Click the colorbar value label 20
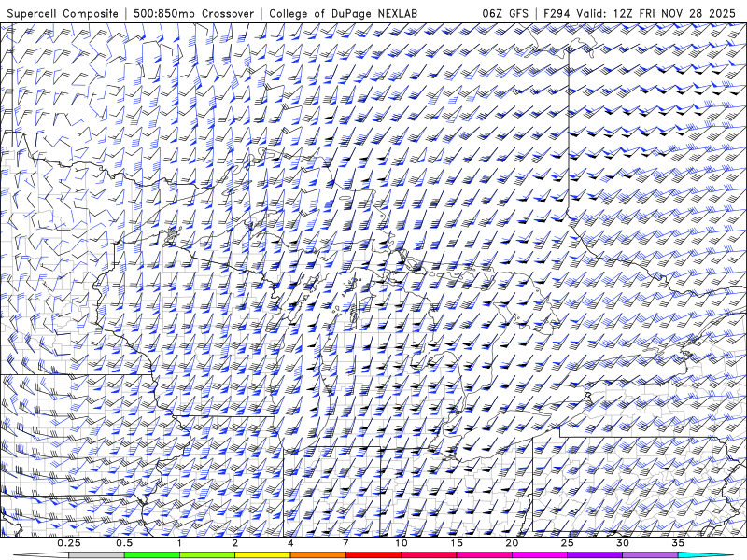 [512, 543]
